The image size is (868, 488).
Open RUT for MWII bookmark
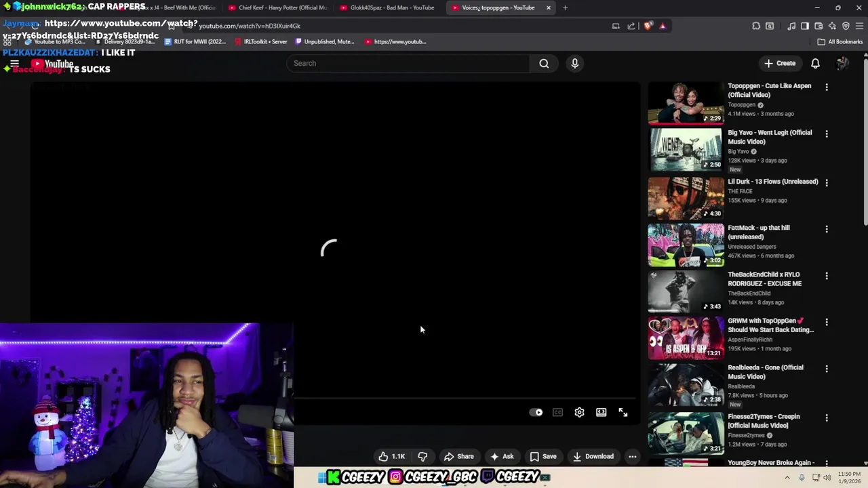[195, 41]
